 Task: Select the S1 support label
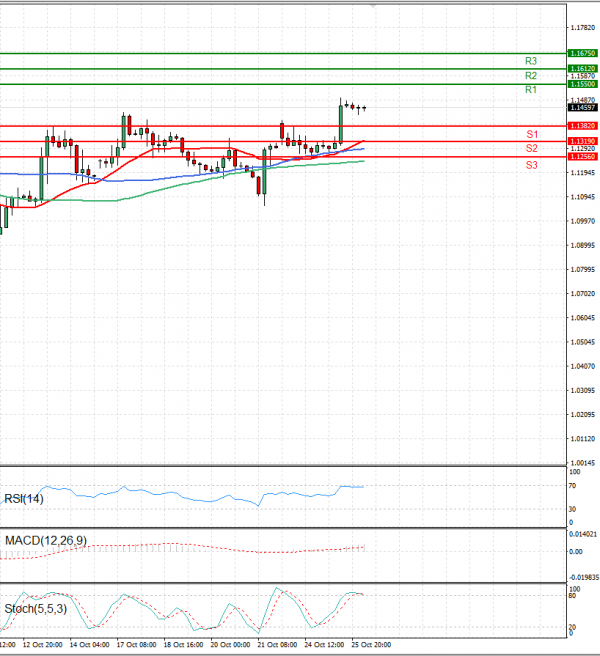(531, 134)
